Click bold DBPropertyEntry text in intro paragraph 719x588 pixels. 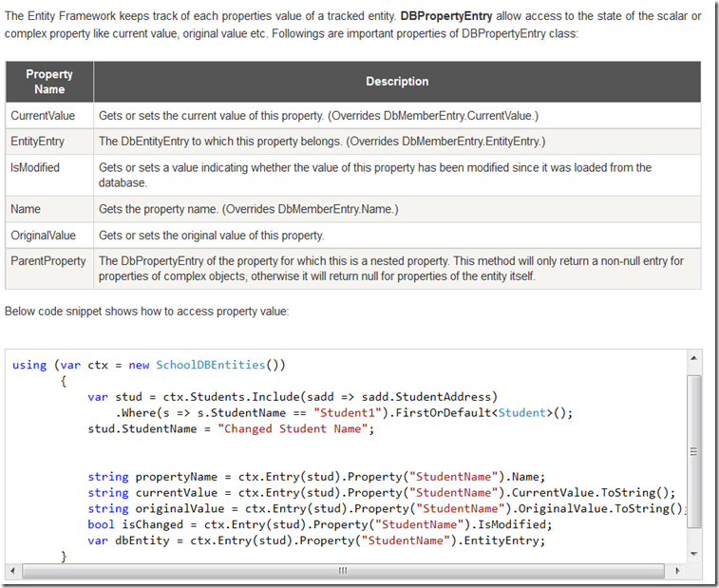tap(446, 16)
